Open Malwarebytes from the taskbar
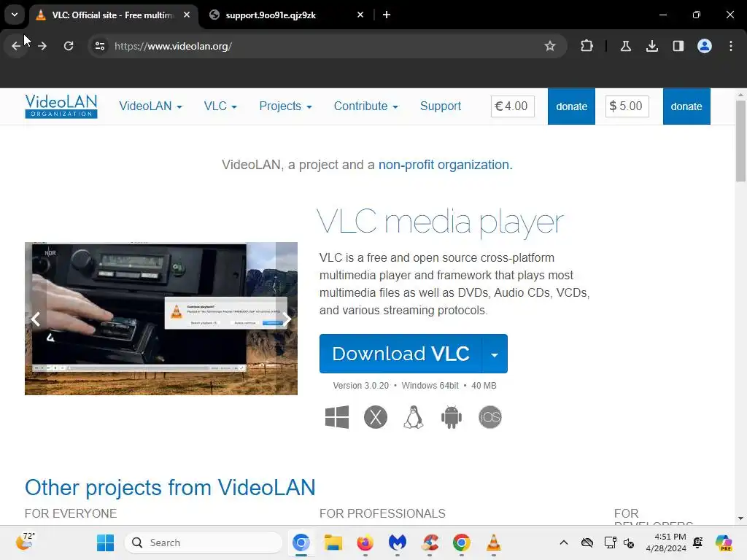 [x=397, y=542]
